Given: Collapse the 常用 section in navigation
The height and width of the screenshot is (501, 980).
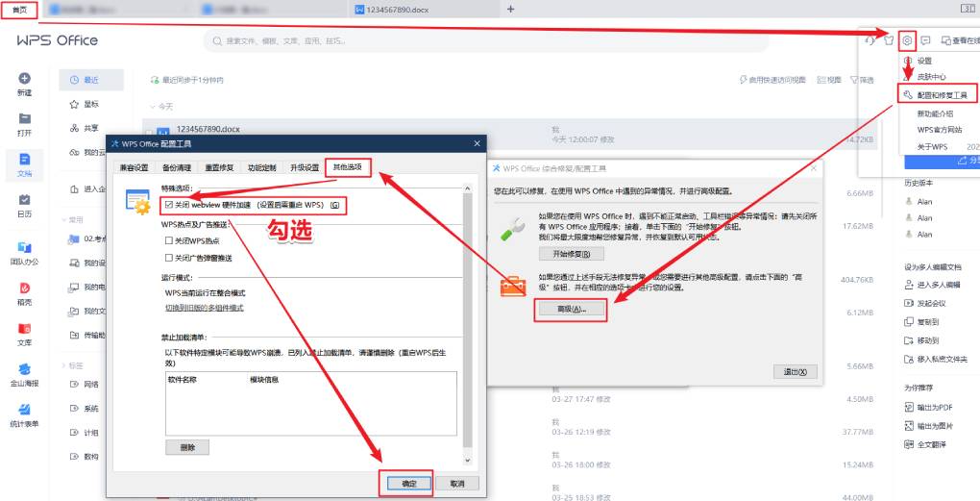Looking at the screenshot, I should [63, 220].
